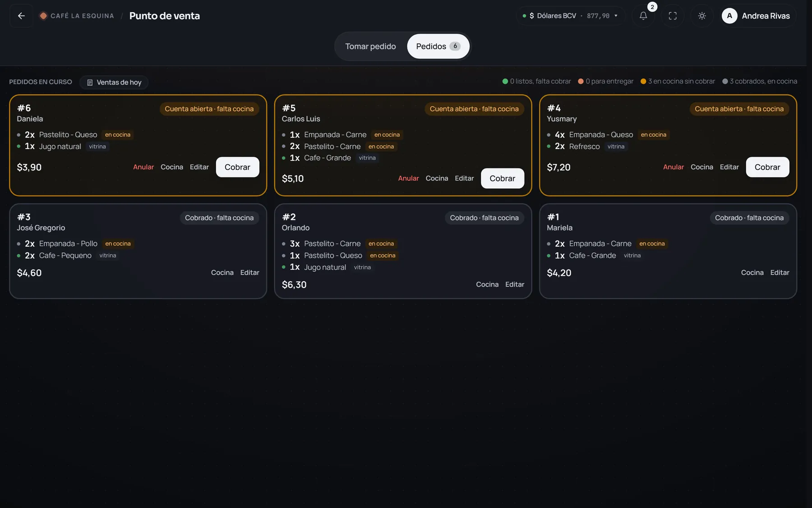Select the Pedidos tab

[438, 46]
